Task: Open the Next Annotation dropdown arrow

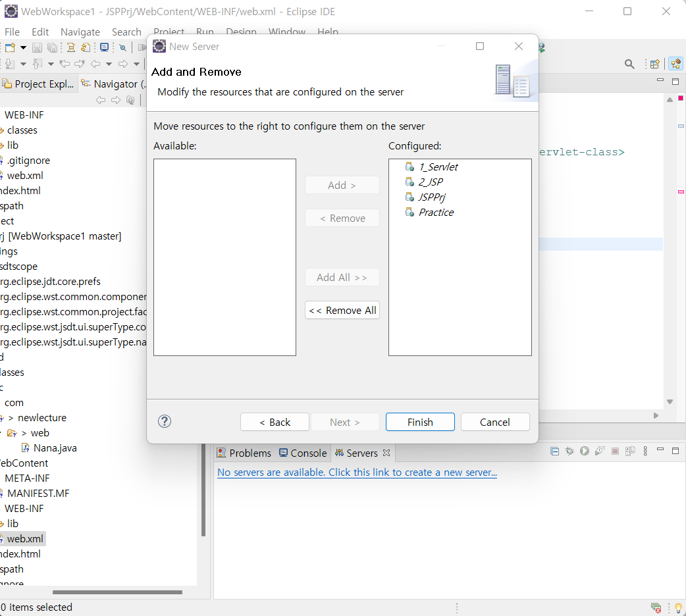Action: (24, 64)
